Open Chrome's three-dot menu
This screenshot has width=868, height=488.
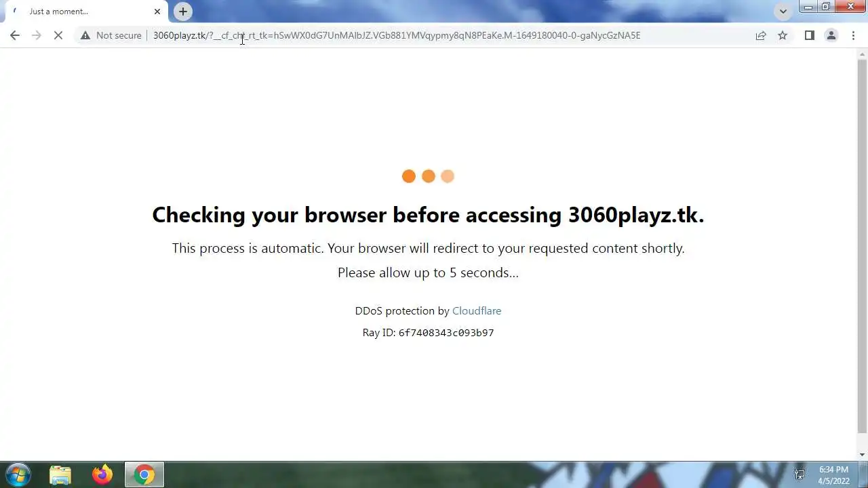853,35
